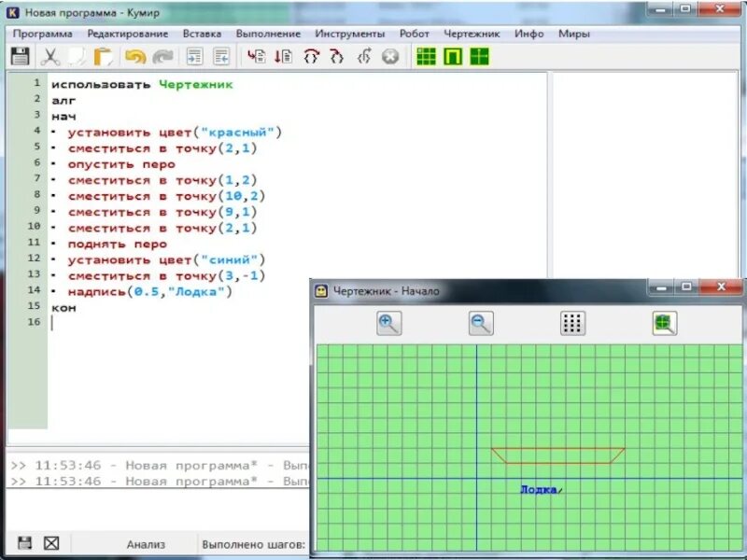Image resolution: width=747 pixels, height=560 pixels.
Task: Open the Вставка menu
Action: click(x=202, y=34)
